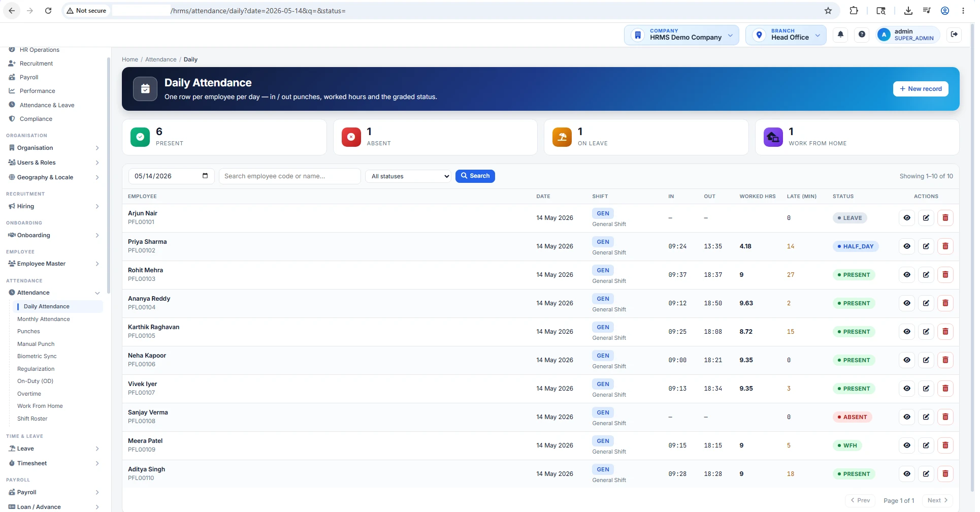980x512 pixels.
Task: Follow the Home breadcrumb link
Action: tap(130, 59)
